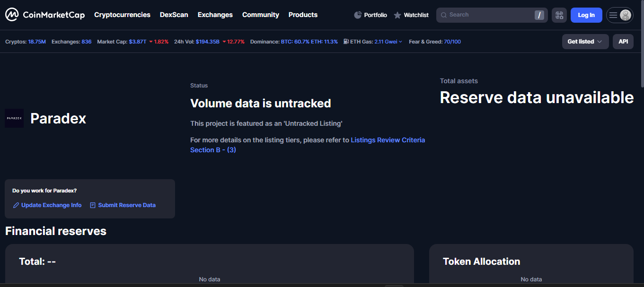The image size is (644, 287).
Task: Click the Exchanges 836 value
Action: pos(87,42)
